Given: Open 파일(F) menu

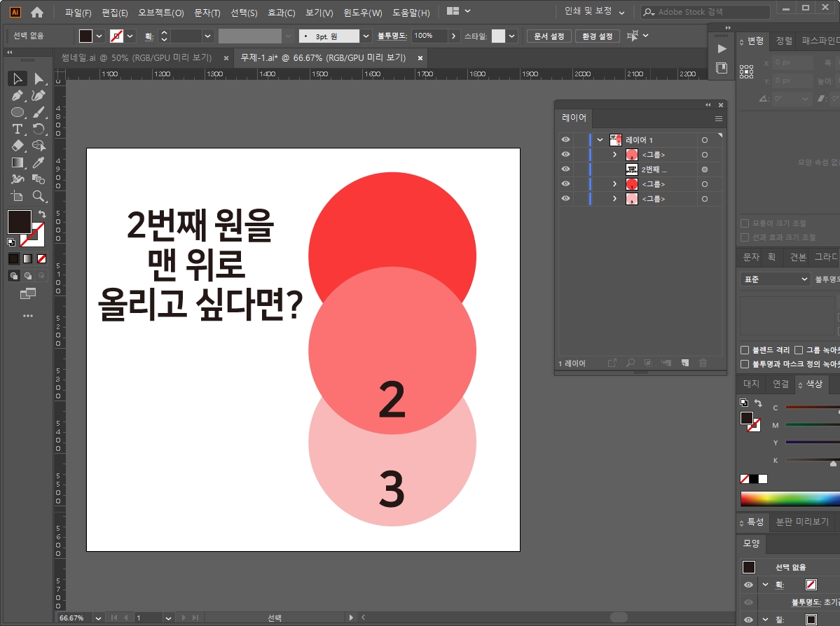Looking at the screenshot, I should click(x=78, y=13).
